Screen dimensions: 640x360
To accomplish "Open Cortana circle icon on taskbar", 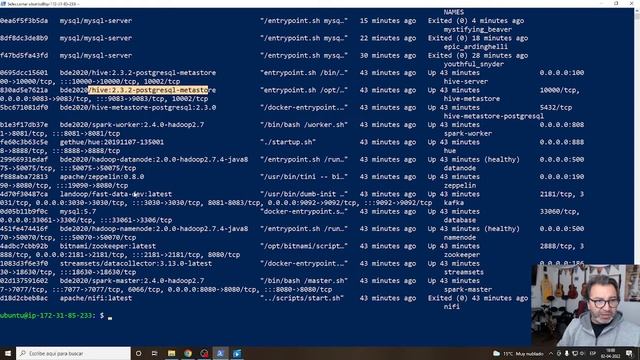I will [138, 353].
